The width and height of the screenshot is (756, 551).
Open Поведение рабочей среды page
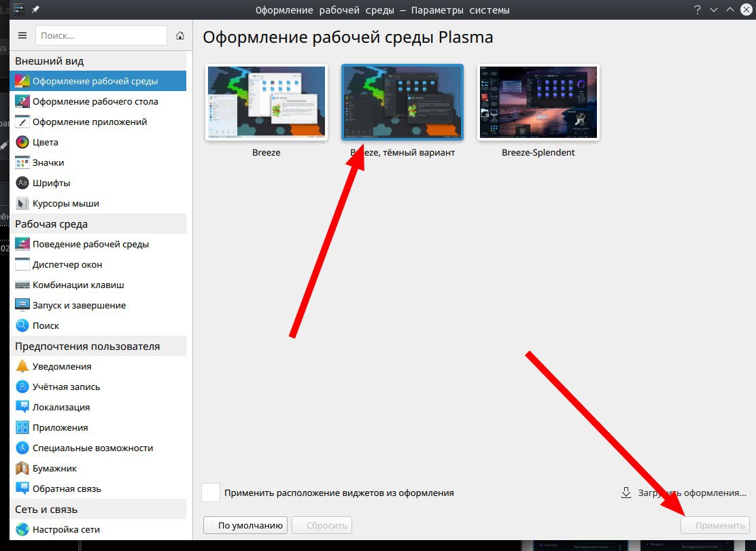click(98, 244)
